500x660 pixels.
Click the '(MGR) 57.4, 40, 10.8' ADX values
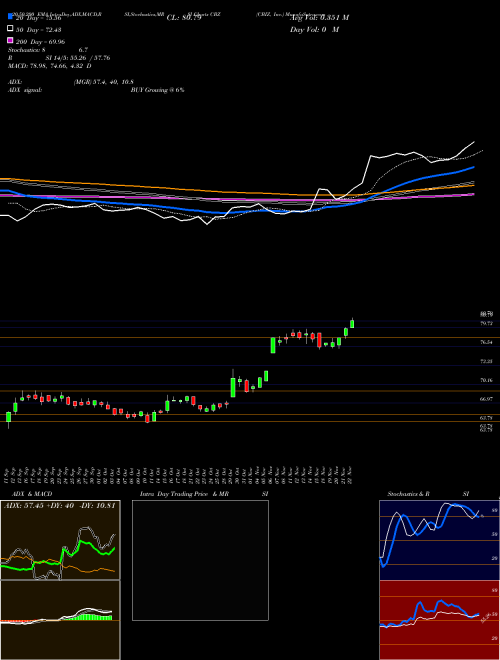(104, 82)
